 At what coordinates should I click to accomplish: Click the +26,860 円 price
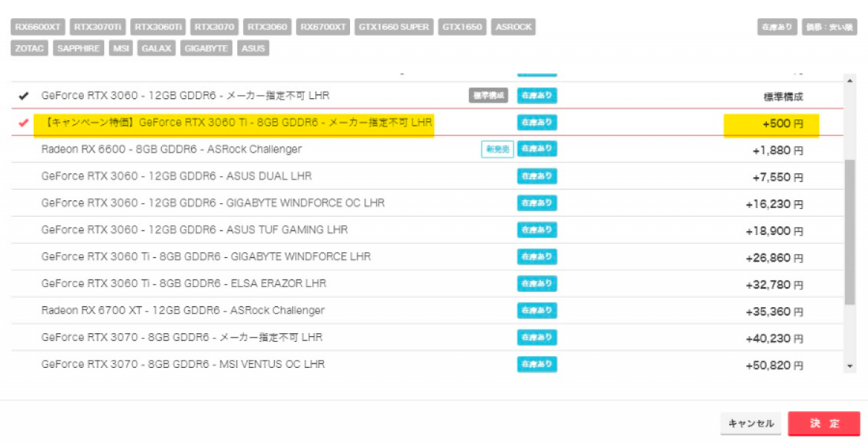coord(775,258)
